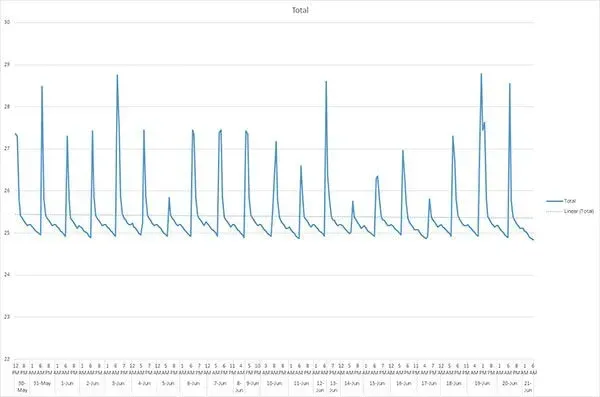600x397 pixels.
Task: Click the 11-Jun date label
Action: (x=302, y=383)
